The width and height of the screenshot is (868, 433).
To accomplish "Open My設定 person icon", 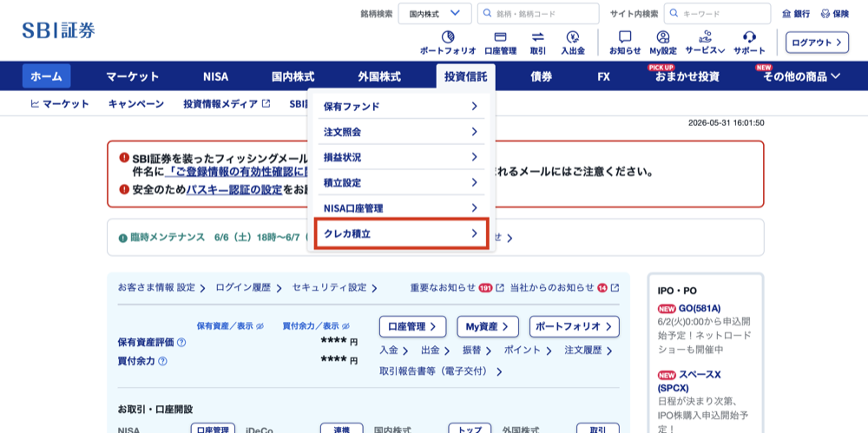I will (662, 37).
